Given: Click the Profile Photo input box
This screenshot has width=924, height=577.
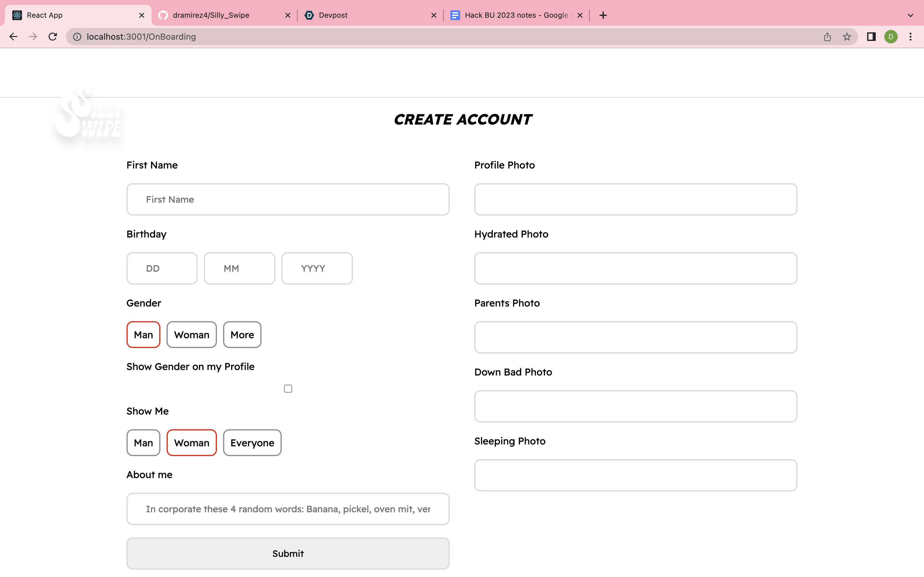Looking at the screenshot, I should (x=635, y=199).
